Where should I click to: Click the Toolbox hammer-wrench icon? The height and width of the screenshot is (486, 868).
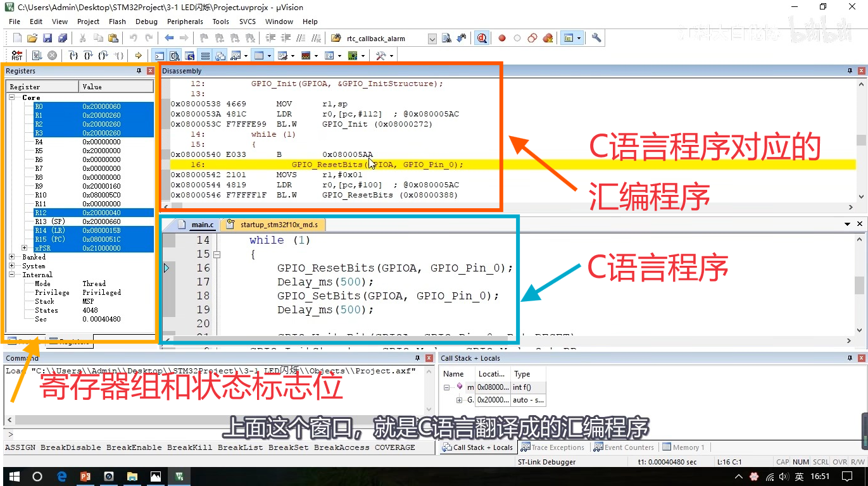381,56
